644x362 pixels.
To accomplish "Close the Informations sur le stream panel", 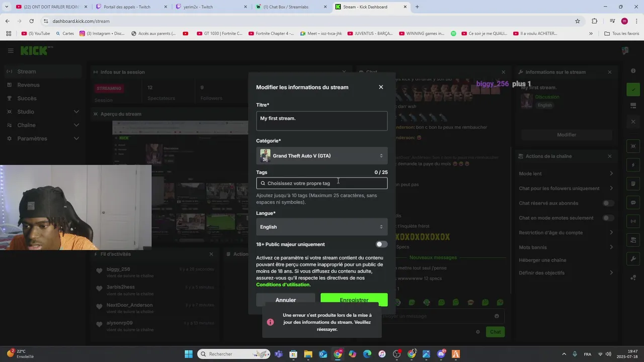I will 610,72.
